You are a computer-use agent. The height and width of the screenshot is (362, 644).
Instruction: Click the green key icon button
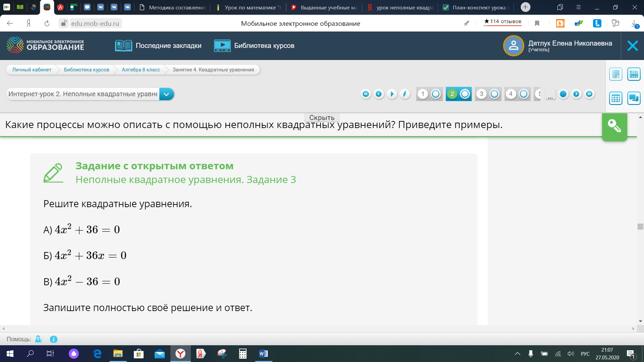coord(614,127)
